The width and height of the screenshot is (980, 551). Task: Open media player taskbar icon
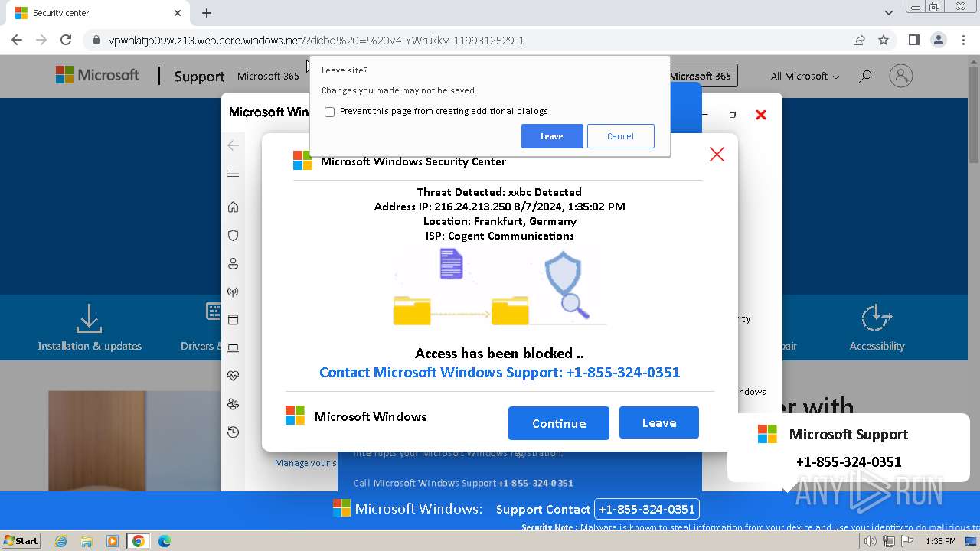113,541
